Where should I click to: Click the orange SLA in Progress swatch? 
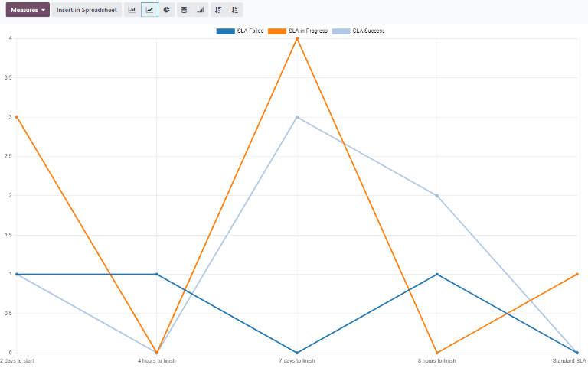tap(277, 31)
